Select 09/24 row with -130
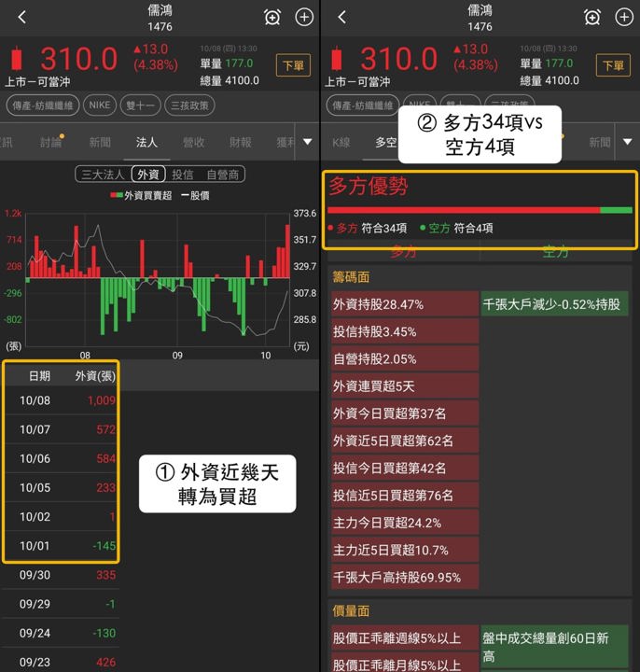 pyautogui.click(x=60, y=634)
